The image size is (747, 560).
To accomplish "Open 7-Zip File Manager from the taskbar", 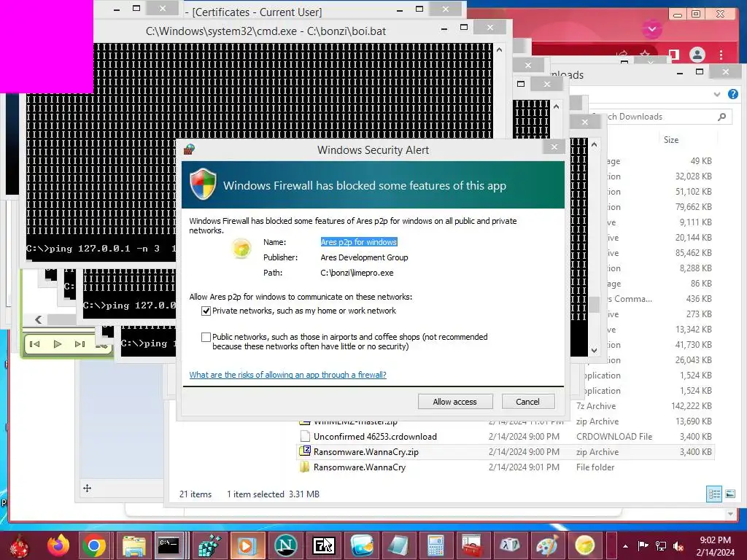I will (x=323, y=545).
